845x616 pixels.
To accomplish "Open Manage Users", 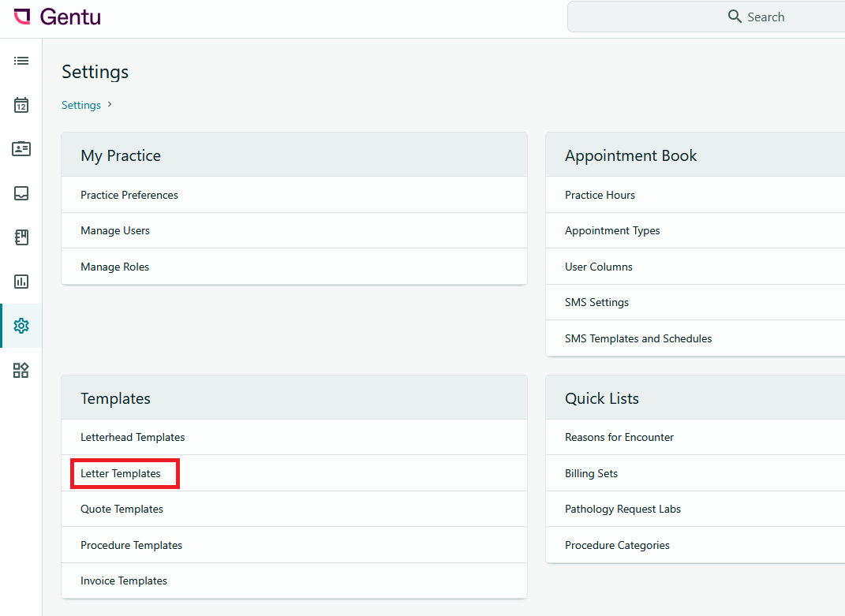I will pos(115,230).
